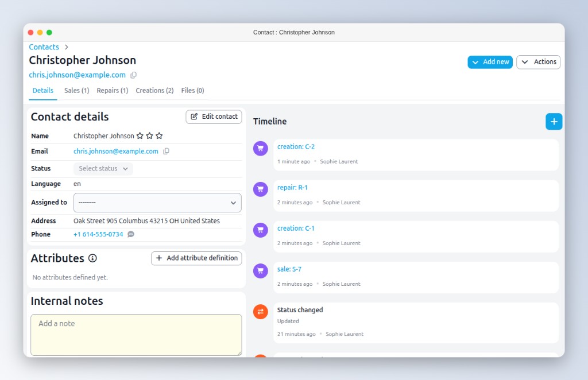Open the Actions dropdown menu
The width and height of the screenshot is (588, 380).
click(538, 62)
